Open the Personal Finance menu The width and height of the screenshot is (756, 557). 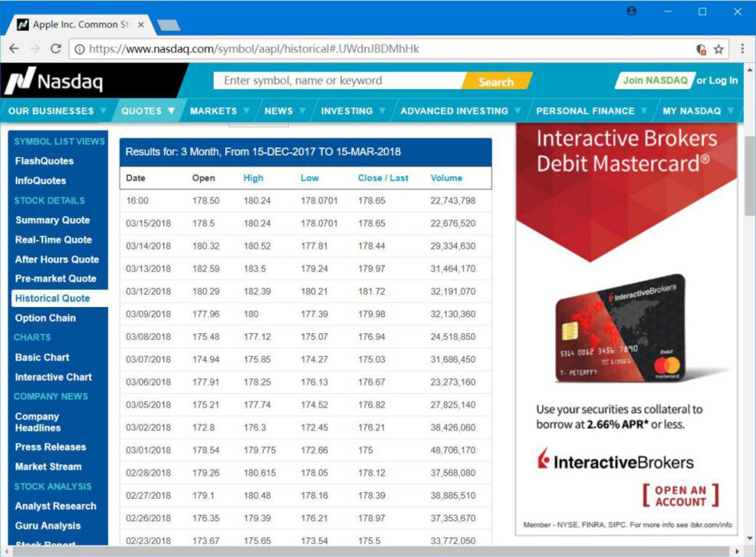pos(592,111)
